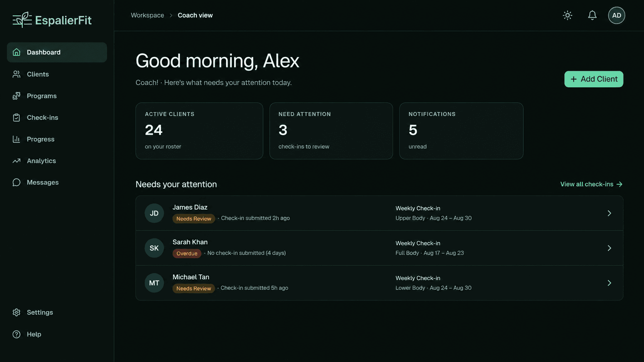Click the Help question mark icon
This screenshot has width=644, height=362.
click(x=16, y=334)
